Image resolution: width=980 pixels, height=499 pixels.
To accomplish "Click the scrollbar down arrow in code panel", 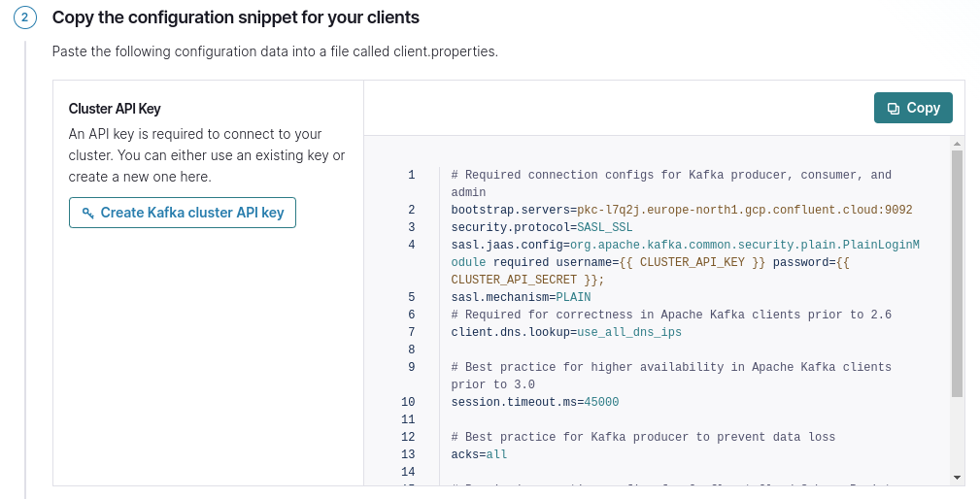I will (x=957, y=477).
